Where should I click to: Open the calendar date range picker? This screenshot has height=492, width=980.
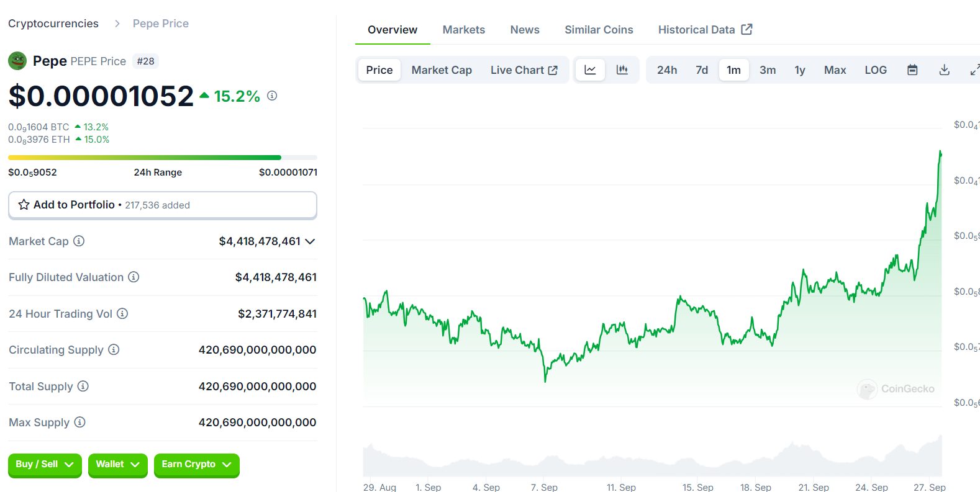coord(912,70)
